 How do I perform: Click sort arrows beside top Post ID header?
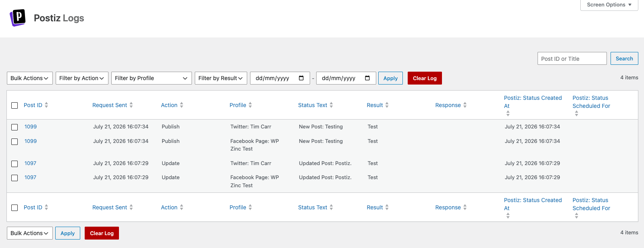[46, 105]
